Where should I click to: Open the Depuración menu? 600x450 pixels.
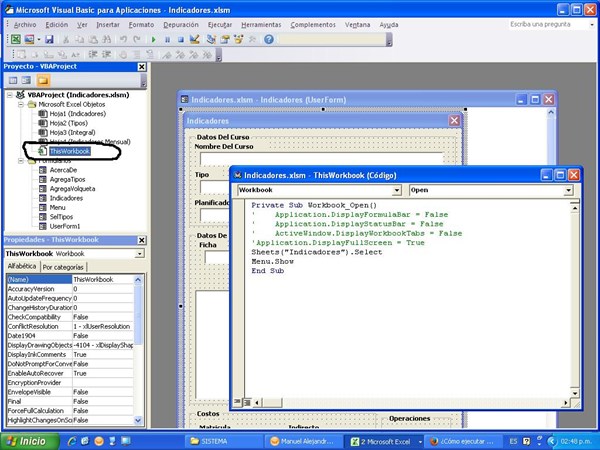[x=182, y=22]
